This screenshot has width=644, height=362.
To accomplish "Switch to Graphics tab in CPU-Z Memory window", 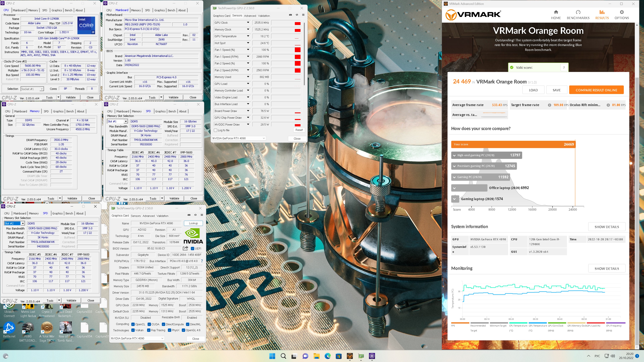I will pos(58,111).
